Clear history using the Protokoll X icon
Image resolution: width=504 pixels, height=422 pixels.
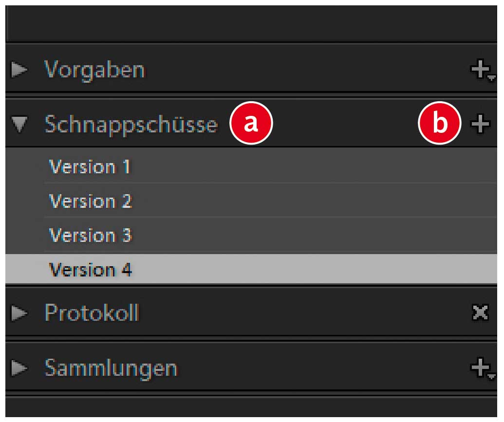[x=480, y=313]
